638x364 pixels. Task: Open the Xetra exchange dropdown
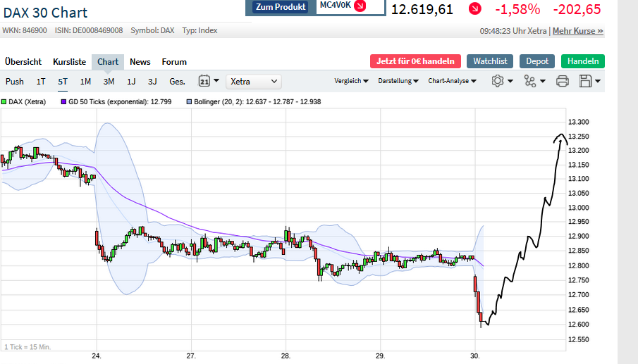pyautogui.click(x=254, y=81)
